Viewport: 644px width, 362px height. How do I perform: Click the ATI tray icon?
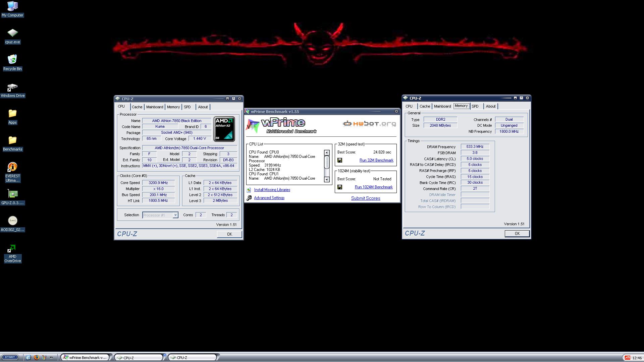(627, 358)
